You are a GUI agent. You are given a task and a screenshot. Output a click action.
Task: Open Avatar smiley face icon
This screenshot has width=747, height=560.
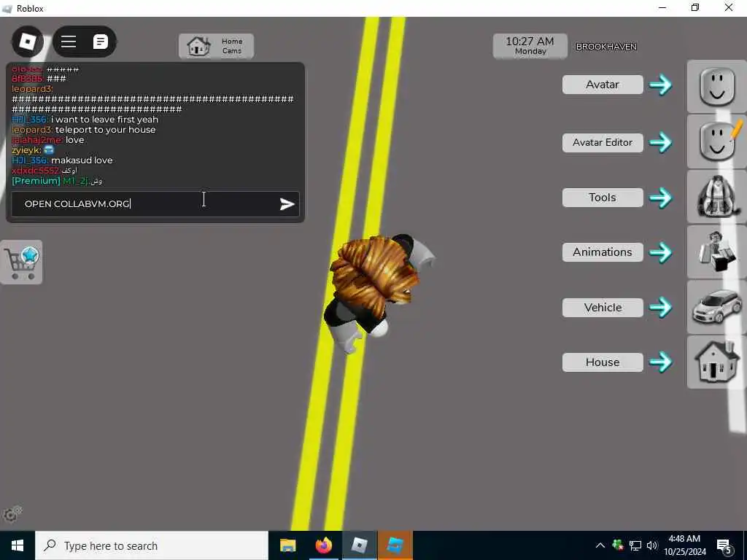coord(716,87)
